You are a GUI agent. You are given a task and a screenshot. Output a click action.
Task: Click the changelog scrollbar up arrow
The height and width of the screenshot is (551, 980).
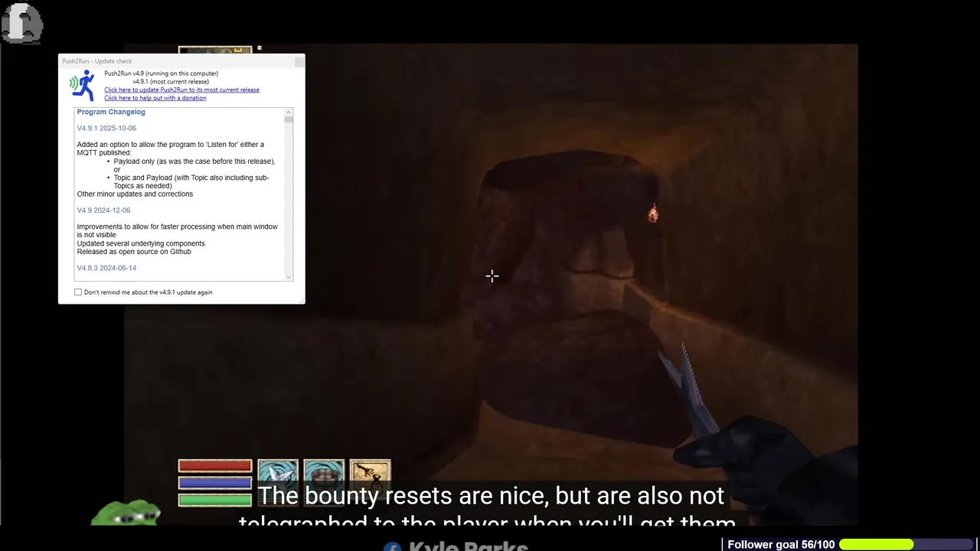pyautogui.click(x=289, y=112)
